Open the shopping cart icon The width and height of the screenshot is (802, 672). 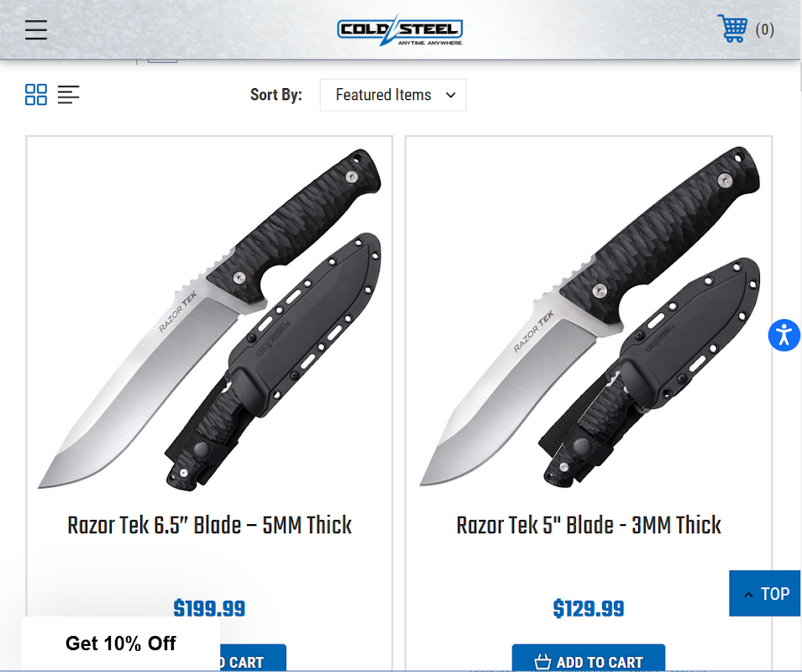click(732, 29)
